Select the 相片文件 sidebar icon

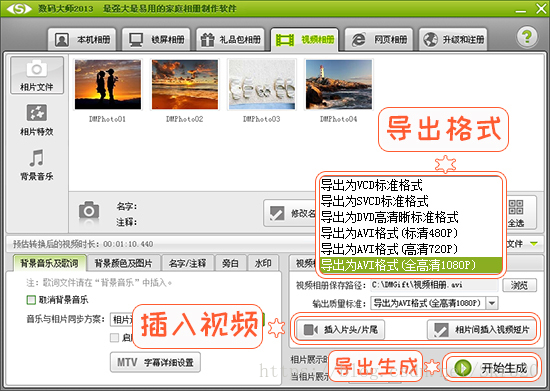37,75
